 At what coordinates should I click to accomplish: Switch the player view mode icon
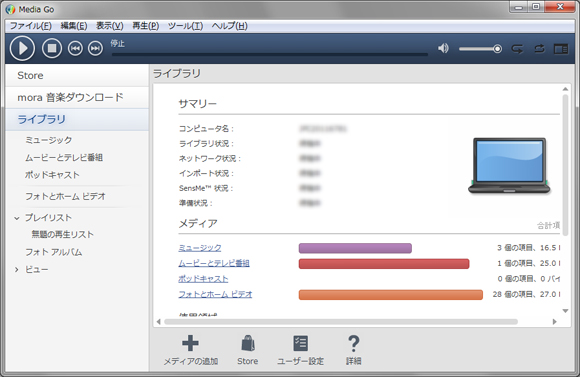click(x=561, y=49)
